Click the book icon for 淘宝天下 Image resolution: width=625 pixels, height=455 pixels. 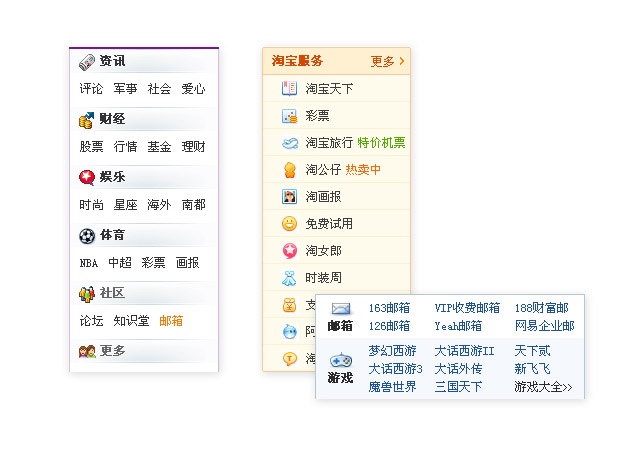[289, 88]
